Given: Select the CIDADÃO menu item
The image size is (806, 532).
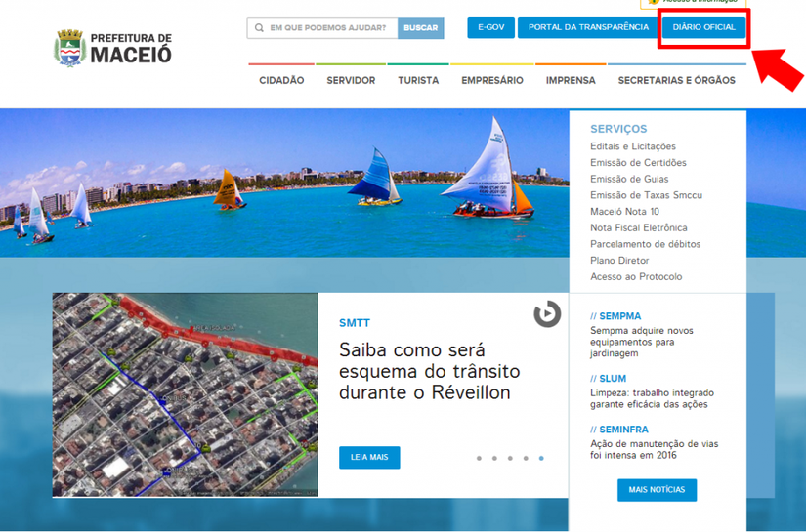Looking at the screenshot, I should (281, 80).
